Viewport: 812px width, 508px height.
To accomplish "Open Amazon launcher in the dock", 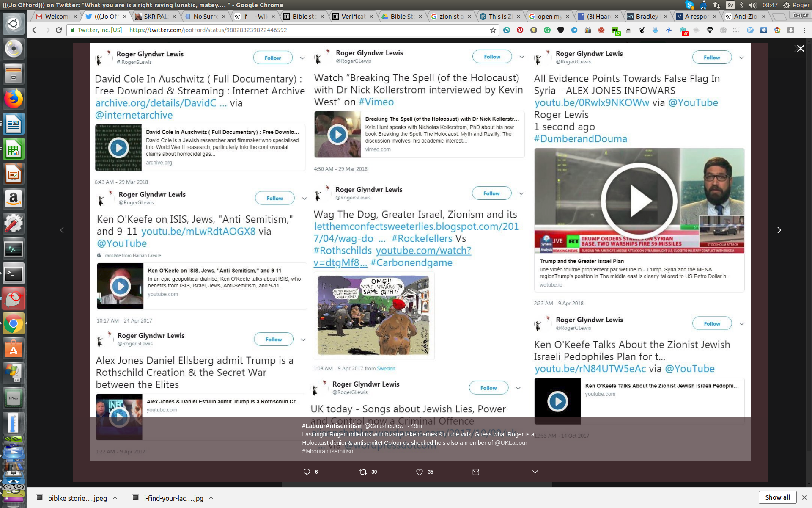I will [14, 199].
